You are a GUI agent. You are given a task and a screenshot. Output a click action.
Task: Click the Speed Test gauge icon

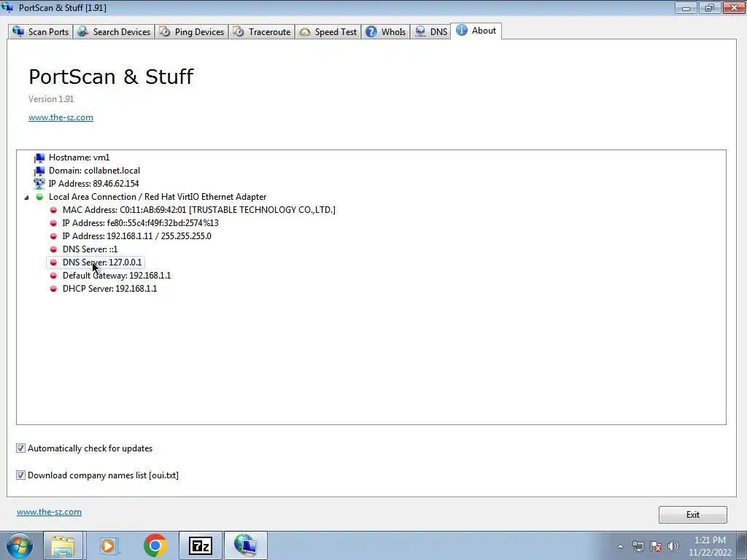(305, 32)
